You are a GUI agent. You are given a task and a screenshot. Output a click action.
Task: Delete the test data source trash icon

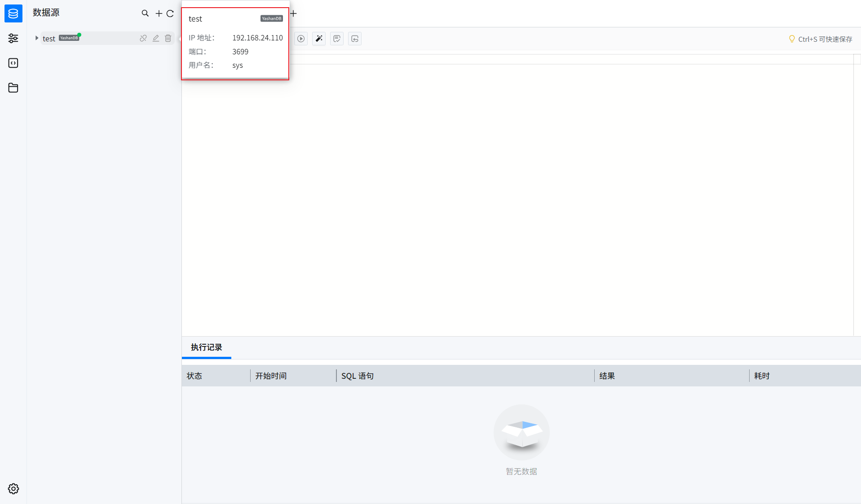coord(168,38)
